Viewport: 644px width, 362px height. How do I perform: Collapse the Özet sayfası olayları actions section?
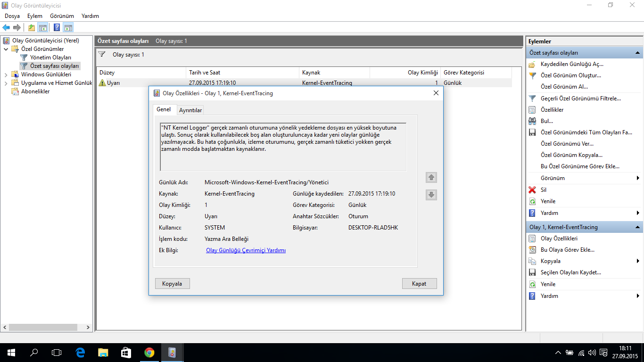(637, 53)
